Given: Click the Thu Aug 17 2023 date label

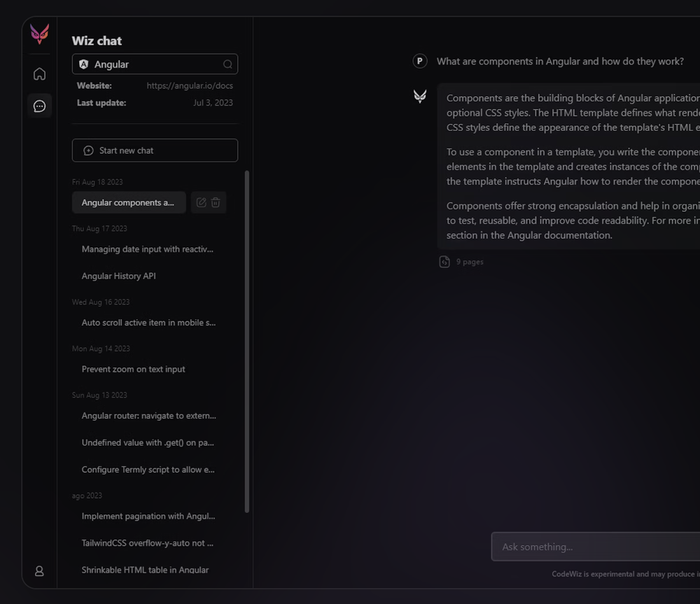Looking at the screenshot, I should click(x=99, y=229).
